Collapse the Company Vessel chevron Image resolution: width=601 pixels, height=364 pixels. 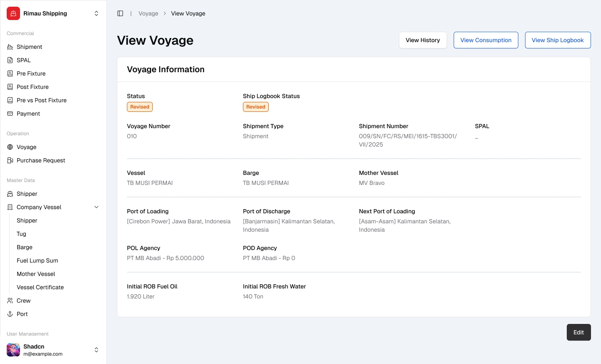coord(96,207)
